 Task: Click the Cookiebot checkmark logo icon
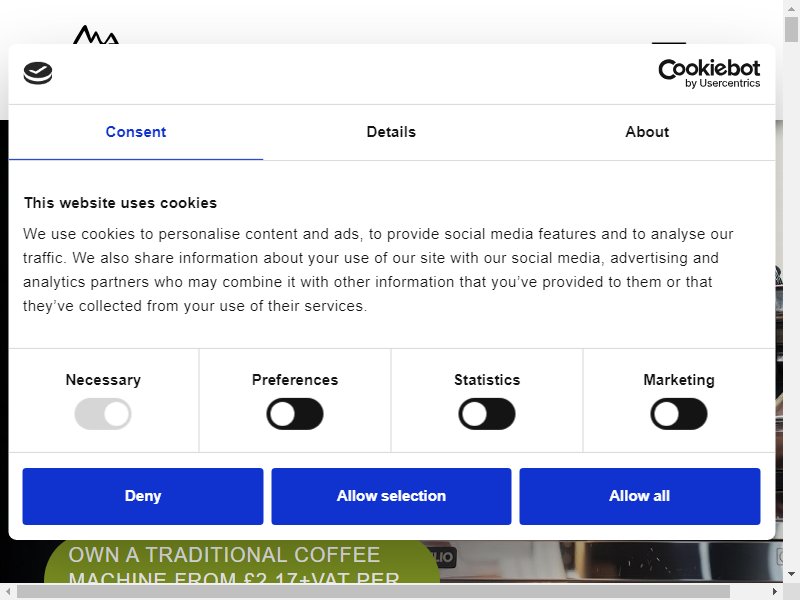[x=38, y=73]
